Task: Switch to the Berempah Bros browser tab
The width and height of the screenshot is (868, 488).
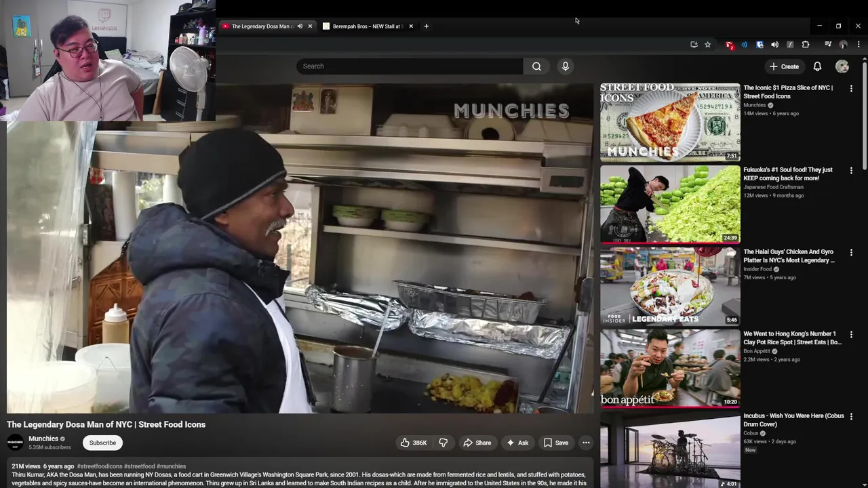Action: (x=367, y=26)
